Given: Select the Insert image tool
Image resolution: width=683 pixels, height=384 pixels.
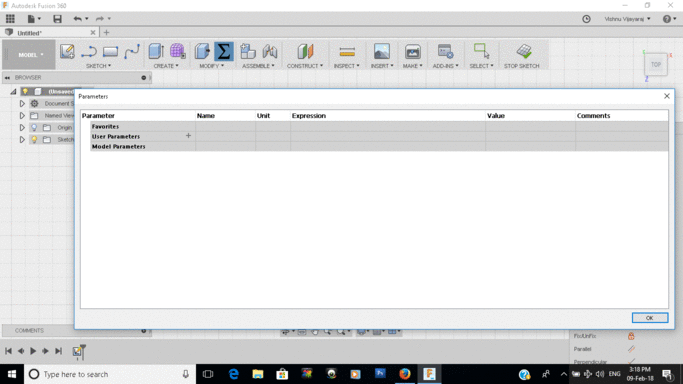Looking at the screenshot, I should click(x=382, y=51).
